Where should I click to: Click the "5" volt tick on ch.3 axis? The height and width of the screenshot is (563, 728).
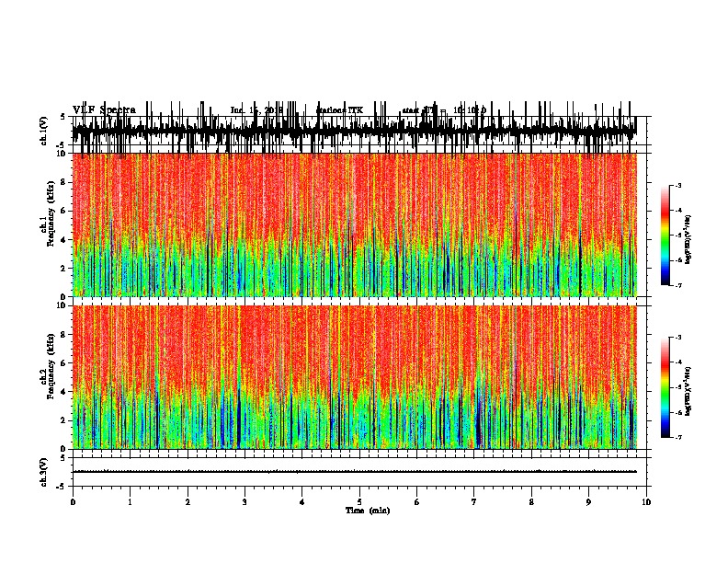63,458
